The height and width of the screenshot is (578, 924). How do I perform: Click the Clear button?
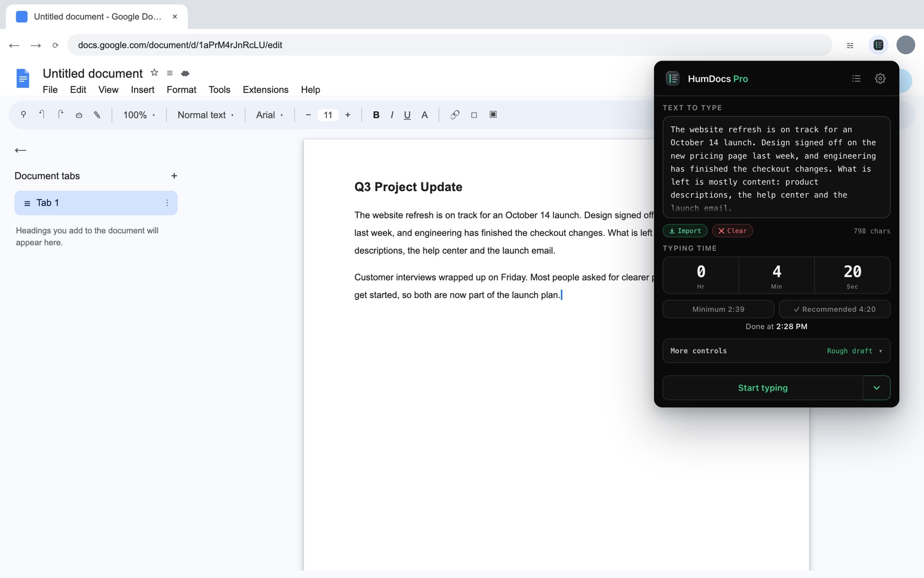733,231
